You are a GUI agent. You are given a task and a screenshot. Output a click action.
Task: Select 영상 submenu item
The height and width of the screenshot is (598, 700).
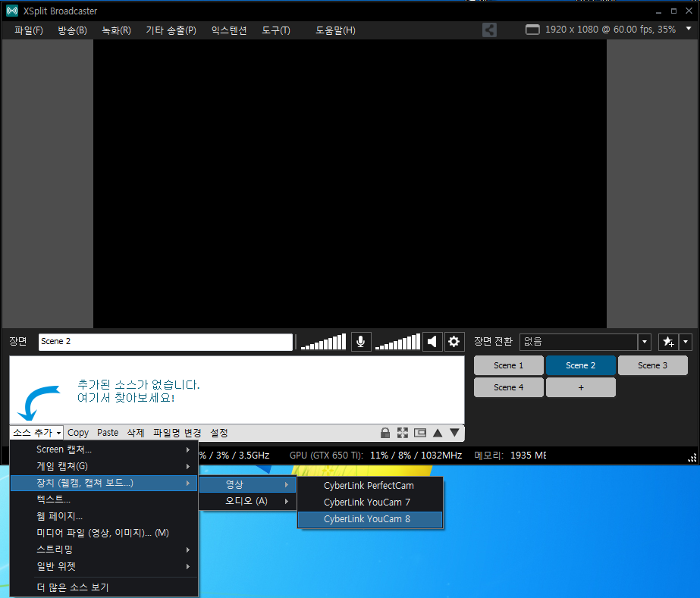click(x=247, y=484)
